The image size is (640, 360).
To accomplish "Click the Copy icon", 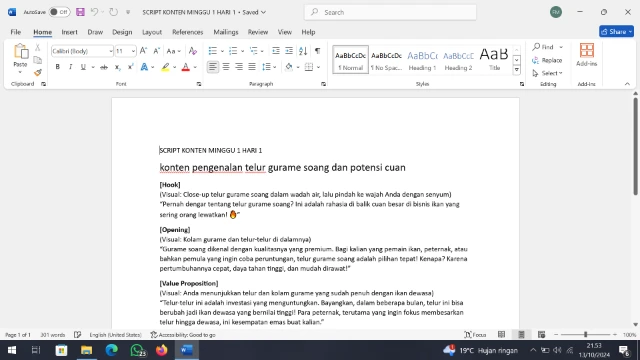I will (x=38, y=60).
